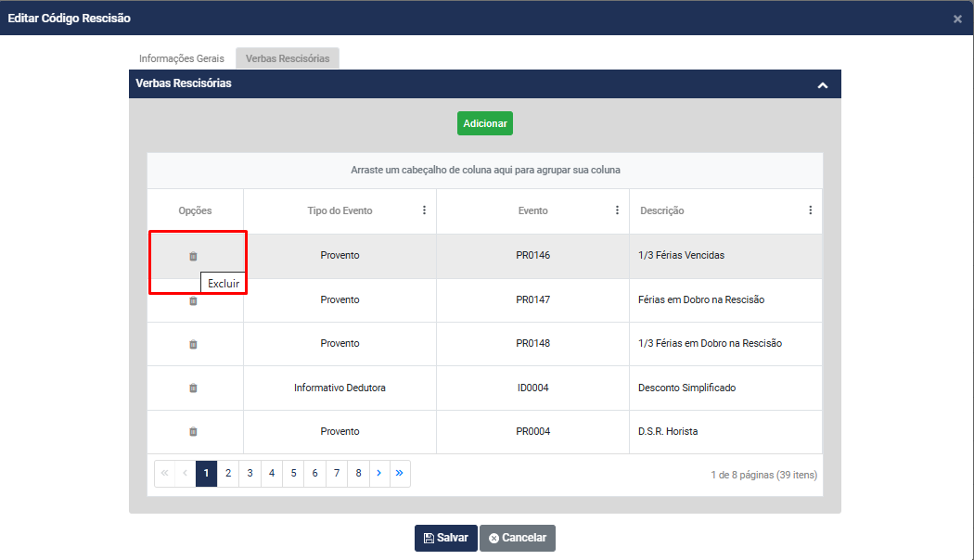Open Tipo do Evento column menu
Screen dimensions: 974x560
[x=424, y=210]
